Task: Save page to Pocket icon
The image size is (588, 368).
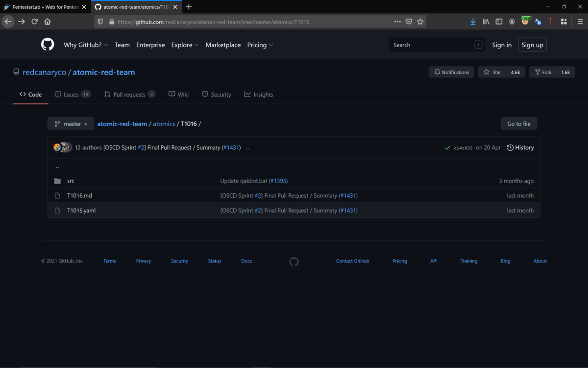Action: (x=409, y=22)
